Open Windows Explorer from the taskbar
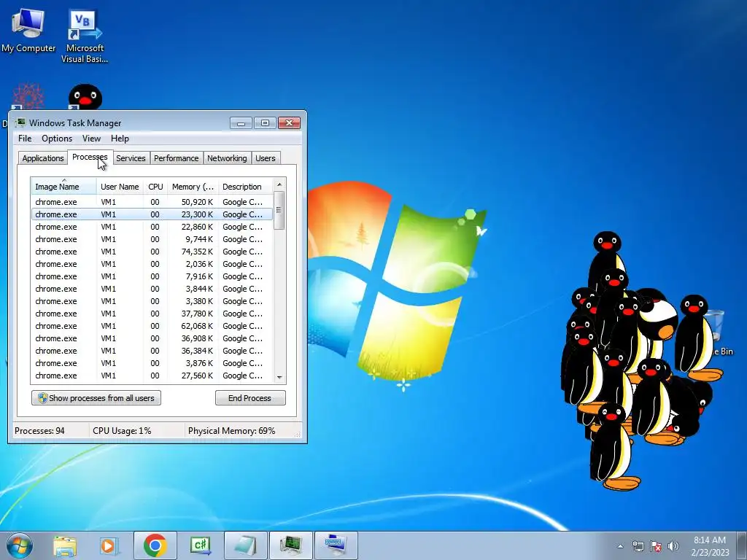 65,545
